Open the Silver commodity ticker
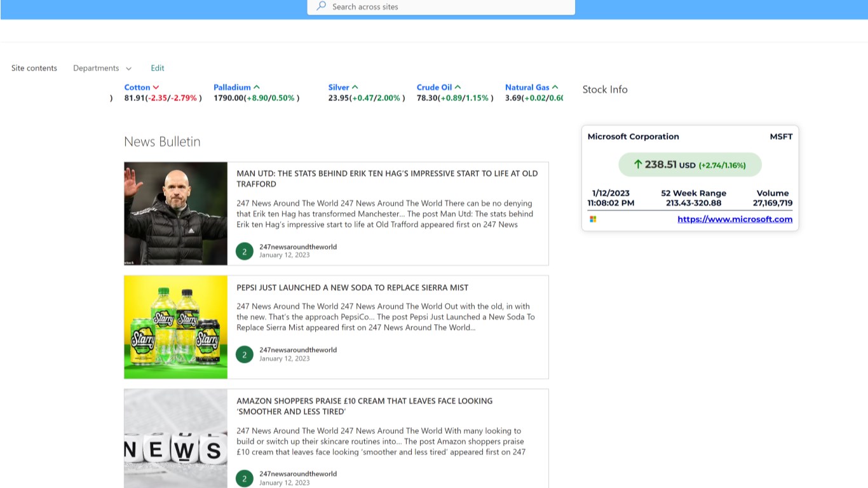The height and width of the screenshot is (488, 868). coord(339,87)
